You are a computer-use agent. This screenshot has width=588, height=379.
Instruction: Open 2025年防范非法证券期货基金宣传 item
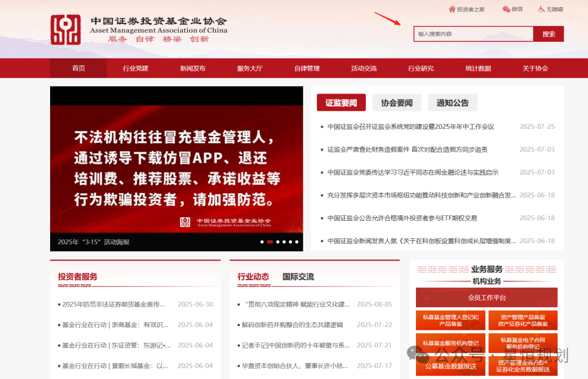click(113, 304)
